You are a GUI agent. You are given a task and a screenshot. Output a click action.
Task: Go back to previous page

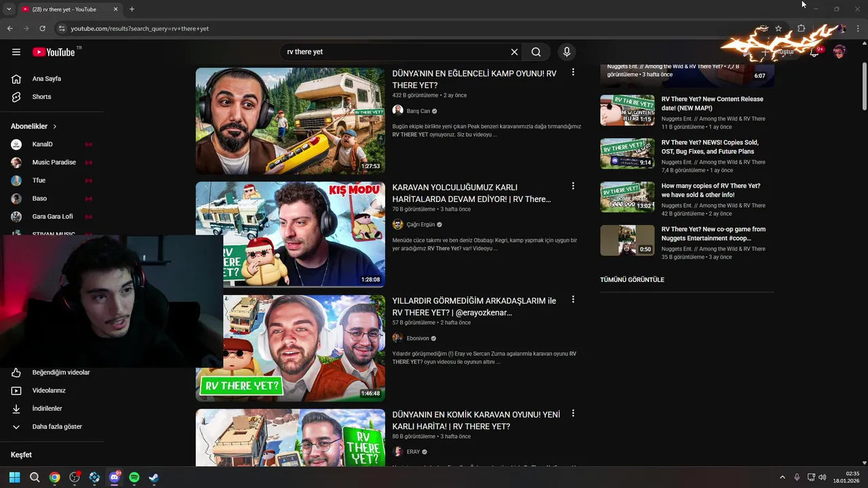click(9, 28)
